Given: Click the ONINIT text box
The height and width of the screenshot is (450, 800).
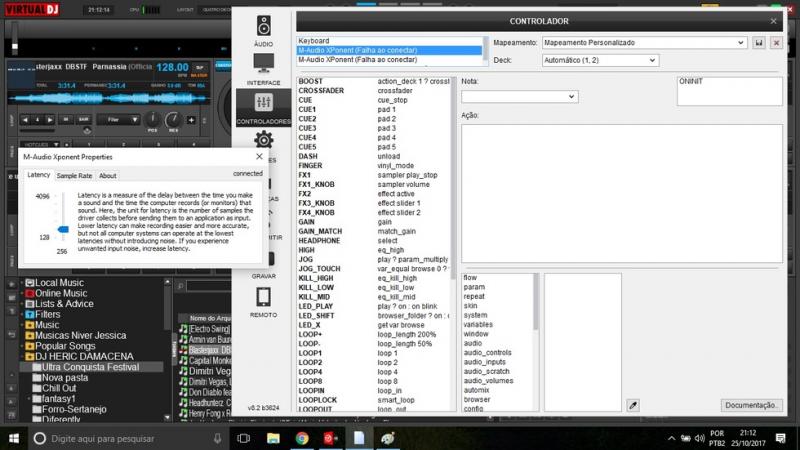Looking at the screenshot, I should click(730, 91).
